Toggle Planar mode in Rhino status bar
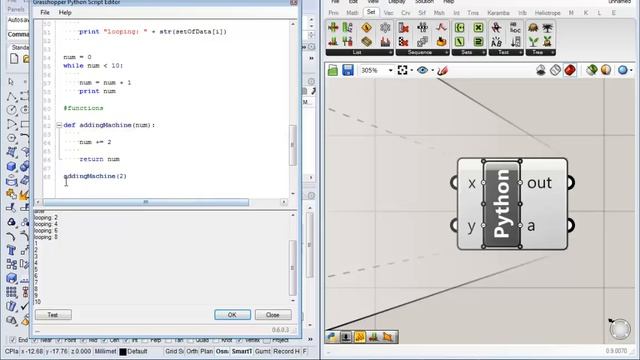 pyautogui.click(x=207, y=351)
